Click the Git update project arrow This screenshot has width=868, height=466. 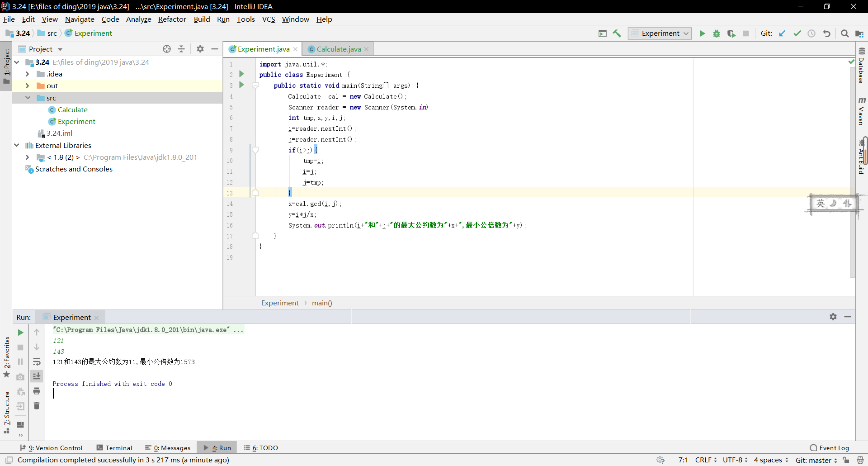pyautogui.click(x=783, y=33)
